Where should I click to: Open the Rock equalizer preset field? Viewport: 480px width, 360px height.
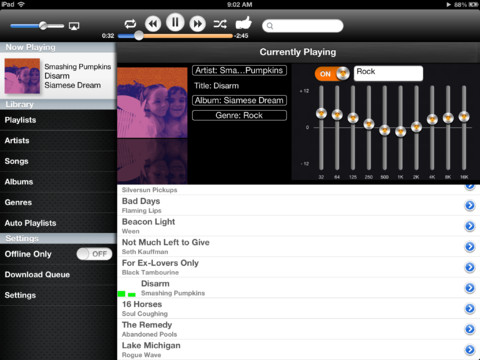[388, 73]
